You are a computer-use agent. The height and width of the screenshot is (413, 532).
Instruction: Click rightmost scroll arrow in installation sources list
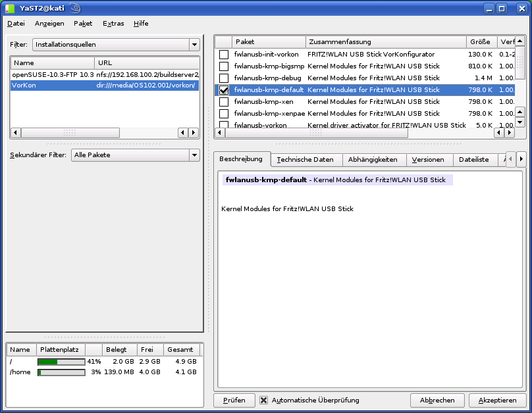point(194,132)
